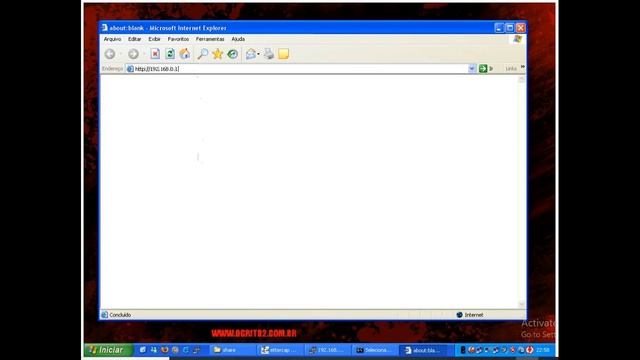This screenshot has height=360, width=640.
Task: Open History with the green clock icon
Action: click(x=233, y=54)
